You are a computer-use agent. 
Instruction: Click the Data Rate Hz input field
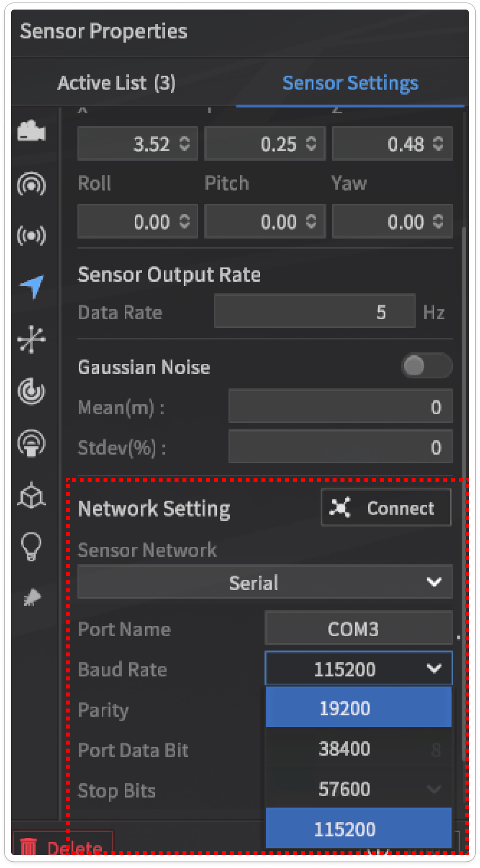314,312
